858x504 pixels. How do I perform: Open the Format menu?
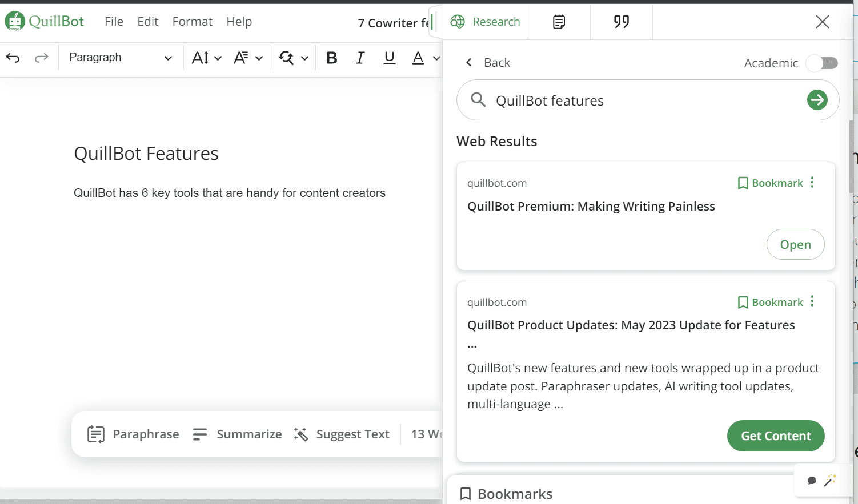[x=192, y=22]
